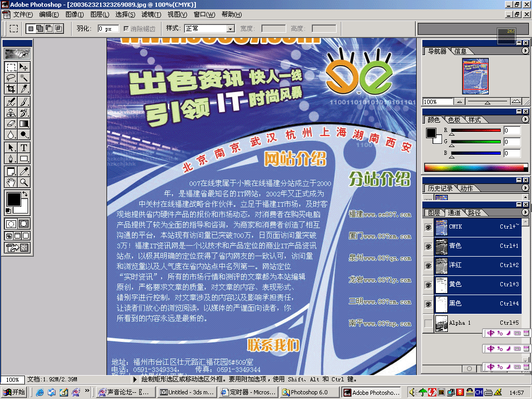532x399 pixels.
Task: Pick the Notes tool
Action: point(11,171)
